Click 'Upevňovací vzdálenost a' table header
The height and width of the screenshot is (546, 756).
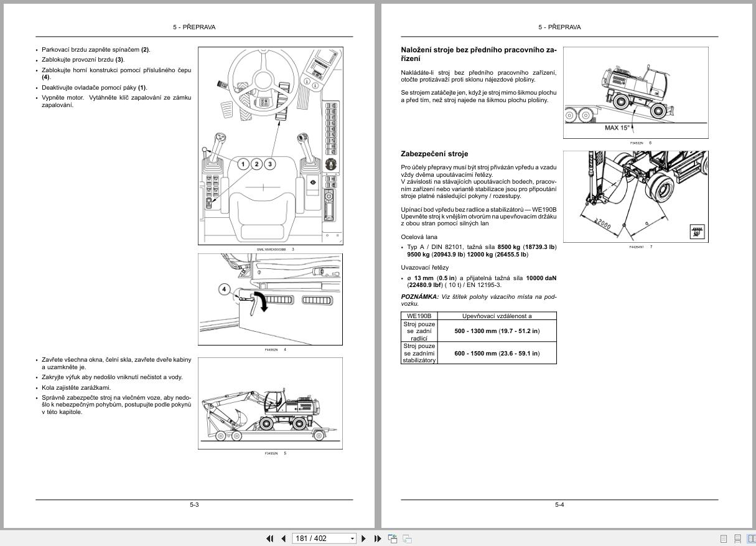coord(497,316)
